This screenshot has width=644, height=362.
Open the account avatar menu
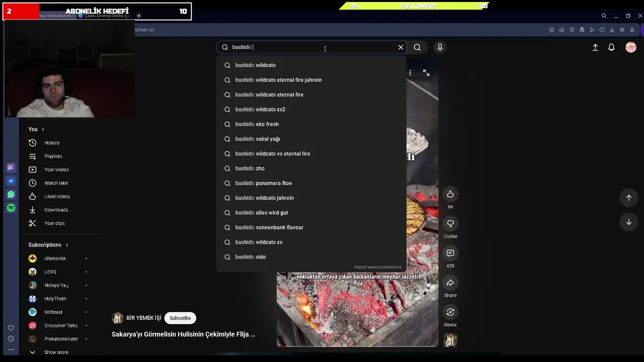point(631,47)
